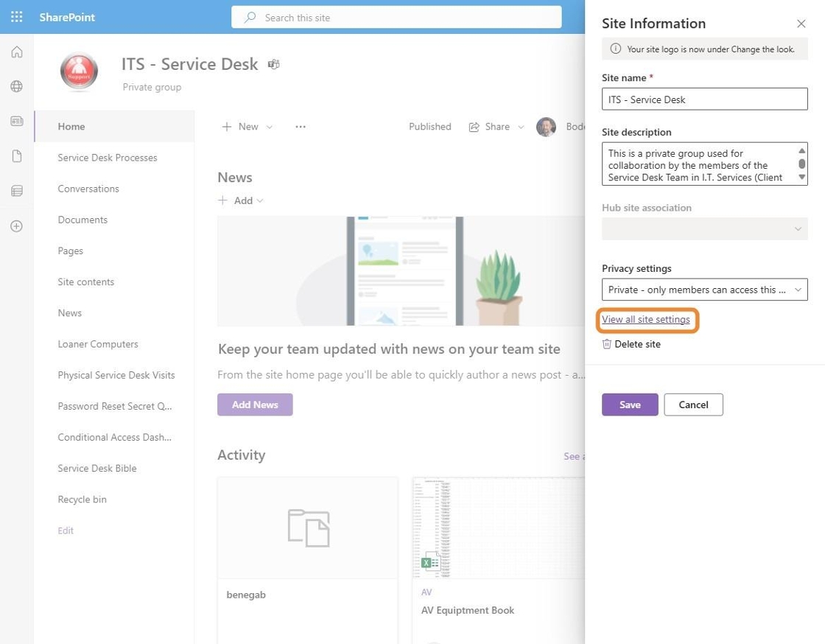Open the benegab folder activity card
Screen dimensions: 825x644
point(308,560)
